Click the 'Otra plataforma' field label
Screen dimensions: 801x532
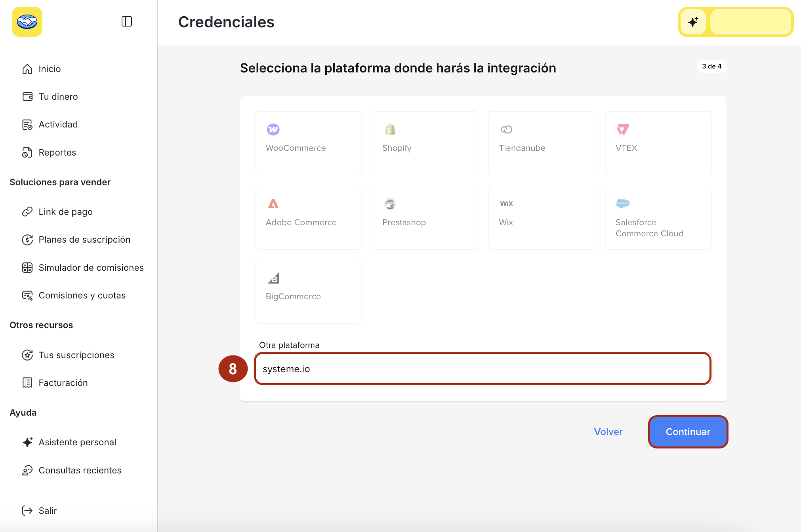tap(289, 345)
